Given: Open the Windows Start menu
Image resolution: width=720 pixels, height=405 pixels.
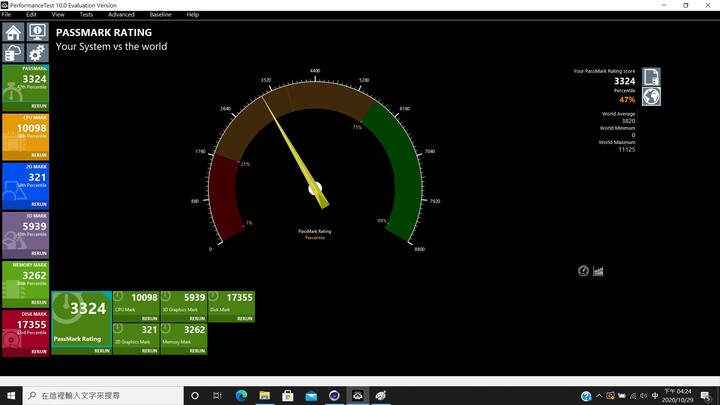Looking at the screenshot, I should pyautogui.click(x=11, y=395).
